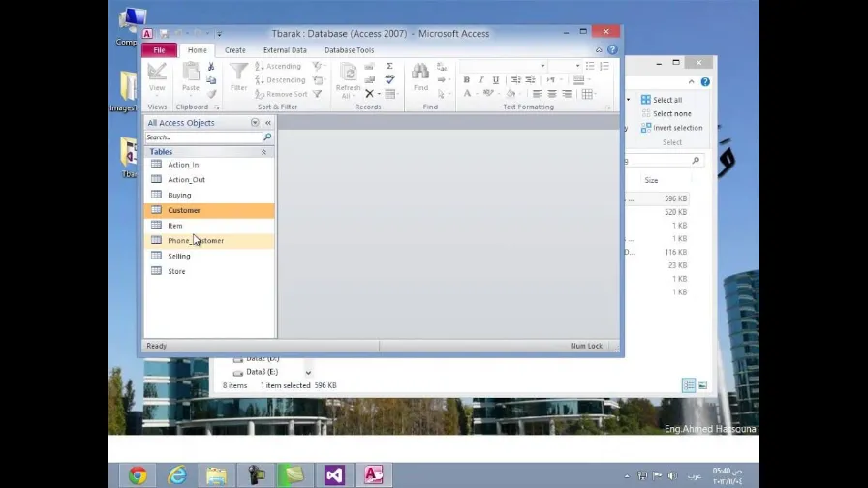The image size is (868, 488).
Task: Select the Action_Out table
Action: [209, 179]
